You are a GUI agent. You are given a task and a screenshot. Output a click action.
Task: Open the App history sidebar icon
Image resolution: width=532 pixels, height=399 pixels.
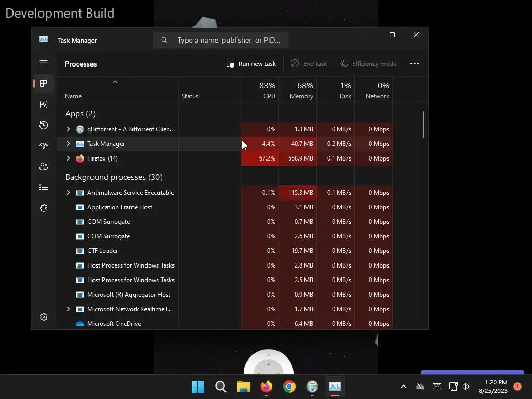pyautogui.click(x=44, y=125)
